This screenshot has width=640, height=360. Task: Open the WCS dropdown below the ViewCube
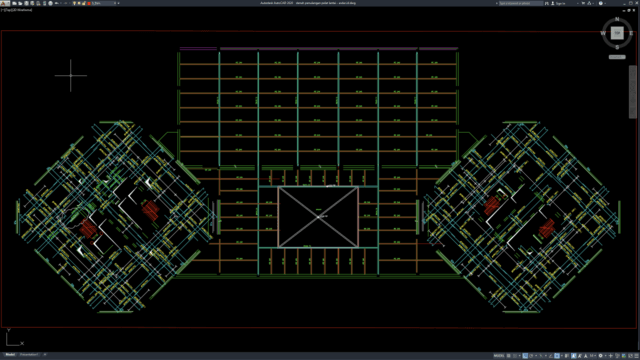tap(617, 57)
